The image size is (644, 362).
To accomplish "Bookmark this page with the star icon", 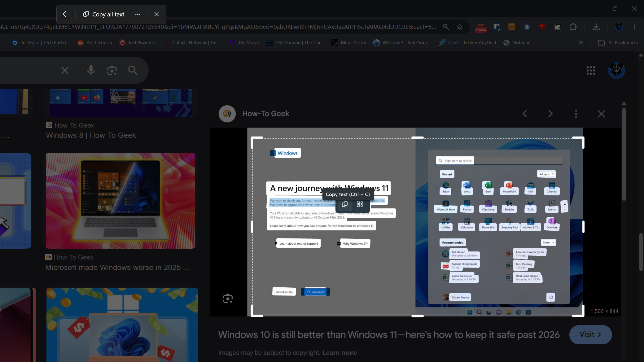I will (x=460, y=27).
